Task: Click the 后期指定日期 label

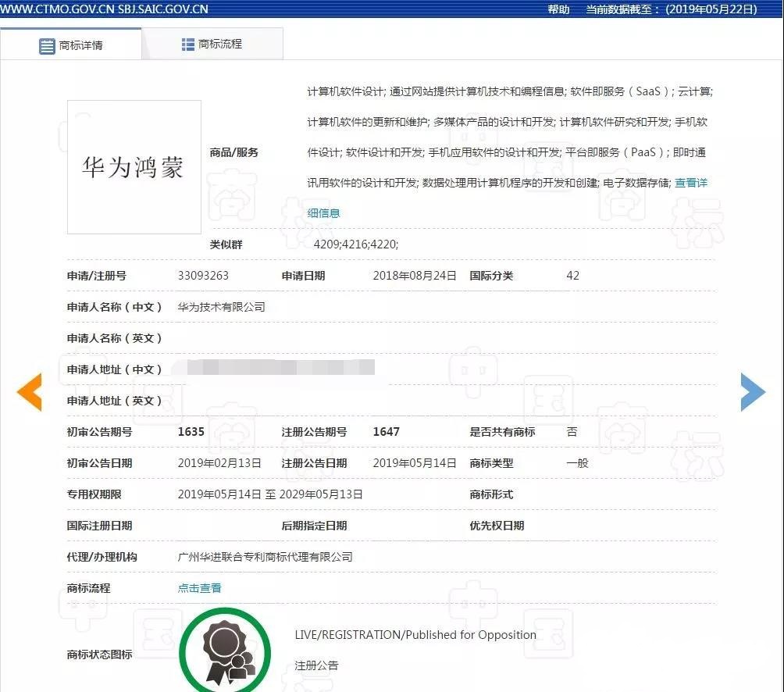Action: click(314, 526)
